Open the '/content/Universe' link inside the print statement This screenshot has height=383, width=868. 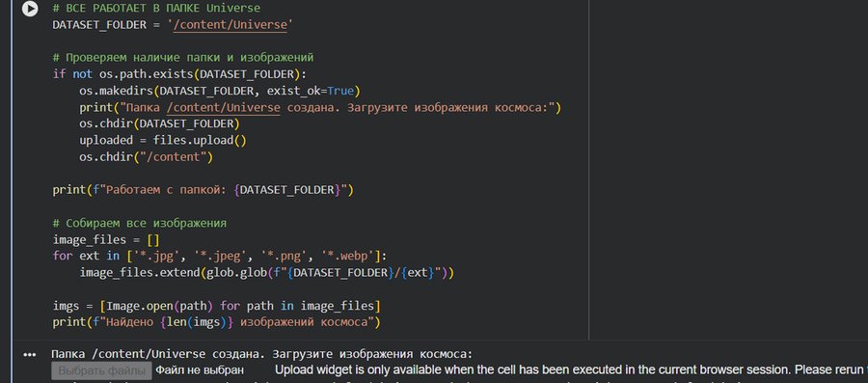[x=223, y=107]
